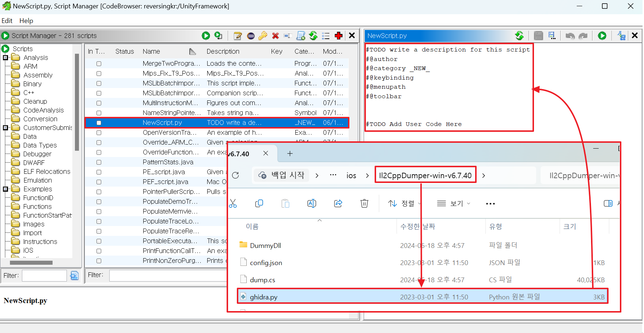Viewport: 644px width, 333px height.
Task: Click the Copy icon in File Explorer
Action: [259, 203]
